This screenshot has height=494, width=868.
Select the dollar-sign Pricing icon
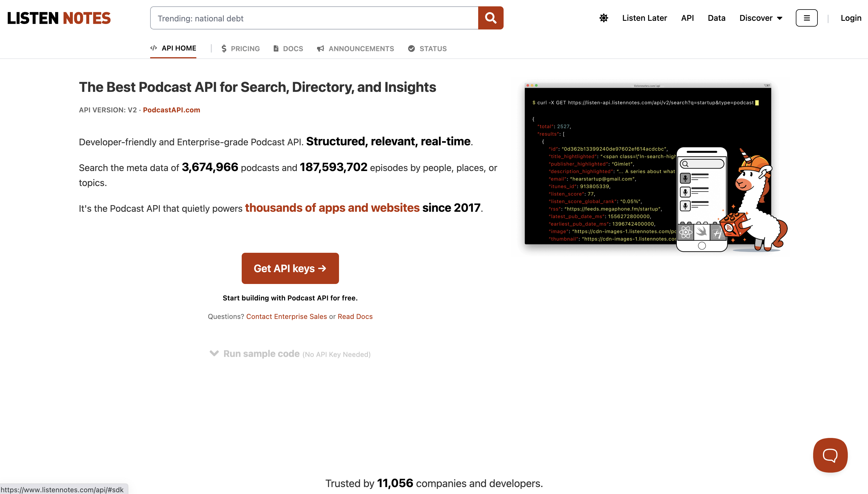(x=224, y=49)
